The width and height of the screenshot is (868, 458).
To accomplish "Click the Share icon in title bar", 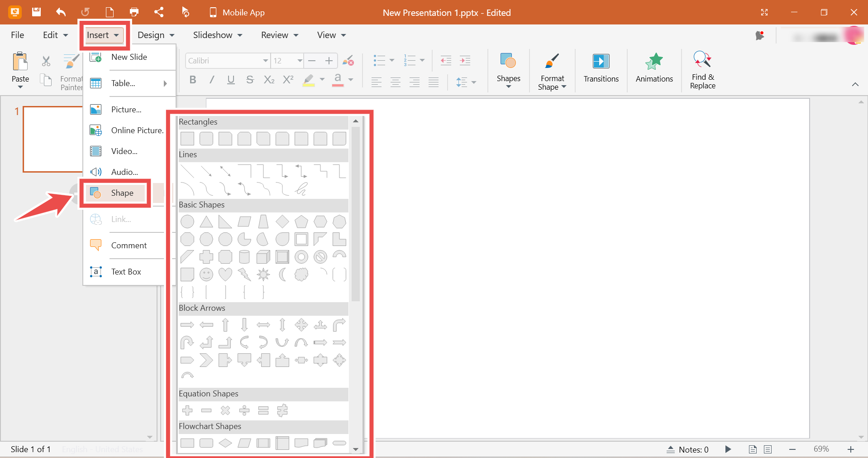I will pyautogui.click(x=159, y=12).
